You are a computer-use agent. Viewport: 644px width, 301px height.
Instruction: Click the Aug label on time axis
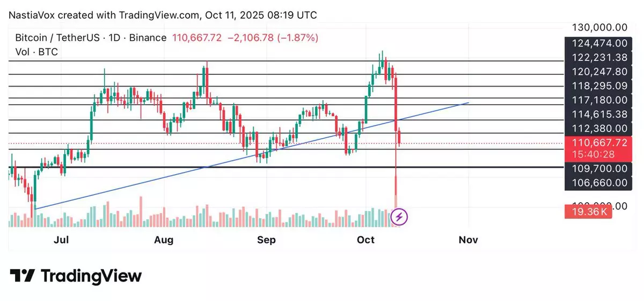coord(163,240)
